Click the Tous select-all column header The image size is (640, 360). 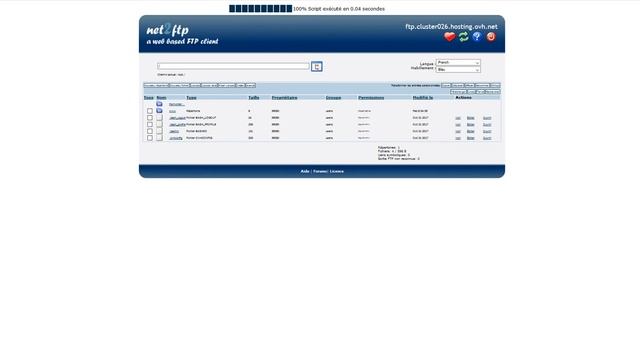pyautogui.click(x=149, y=98)
